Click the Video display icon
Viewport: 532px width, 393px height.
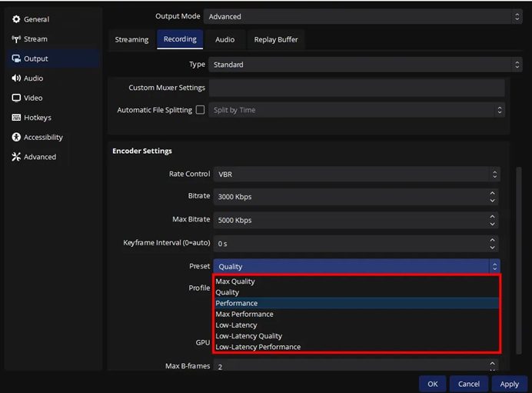[x=16, y=98]
